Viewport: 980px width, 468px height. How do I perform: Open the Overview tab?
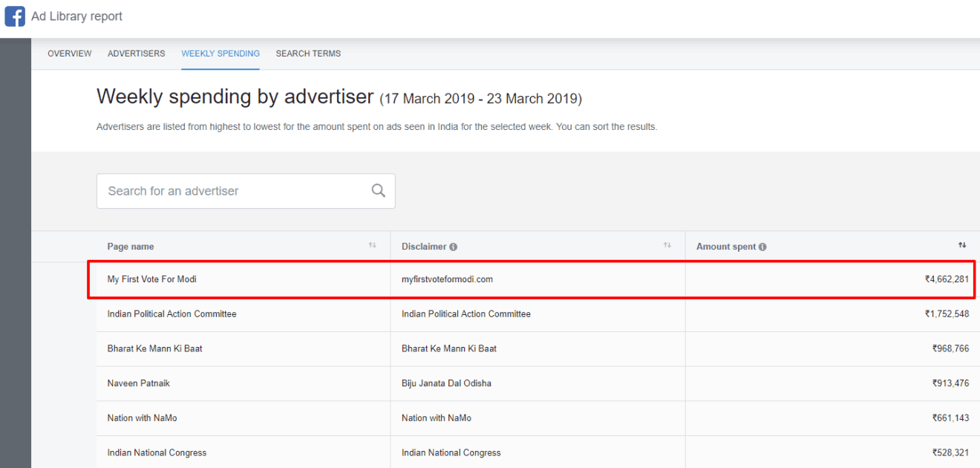coord(70,53)
